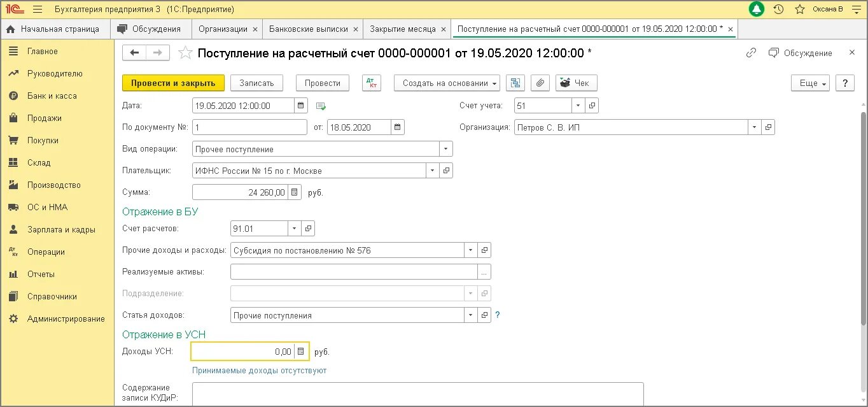Open Главное section in sidebar
The width and height of the screenshot is (868, 407).
(x=42, y=52)
